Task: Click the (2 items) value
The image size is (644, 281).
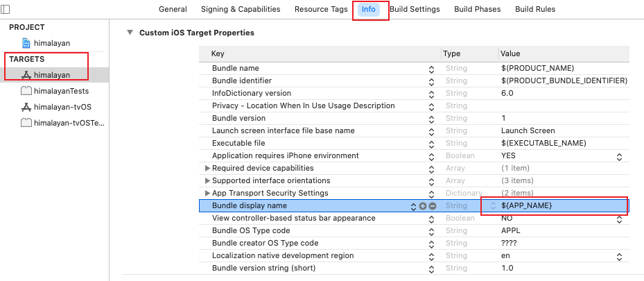Action: [518, 193]
